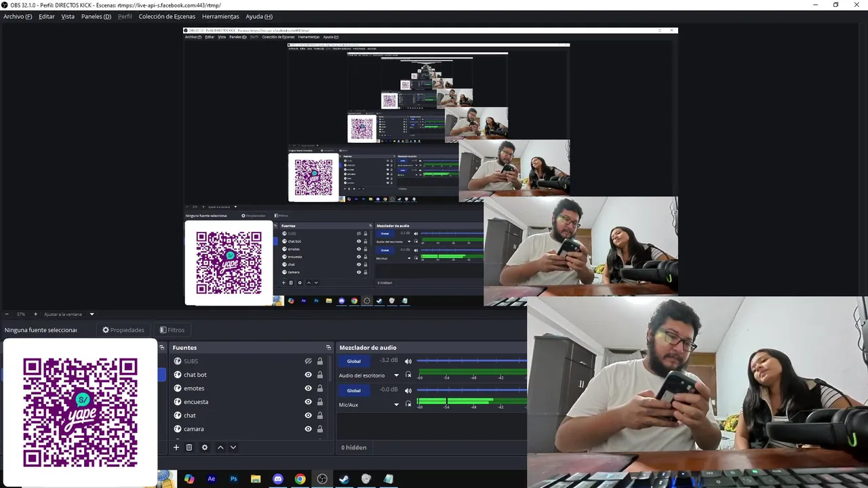Open the Colección de Escenas menu
The height and width of the screenshot is (488, 868).
point(167,16)
